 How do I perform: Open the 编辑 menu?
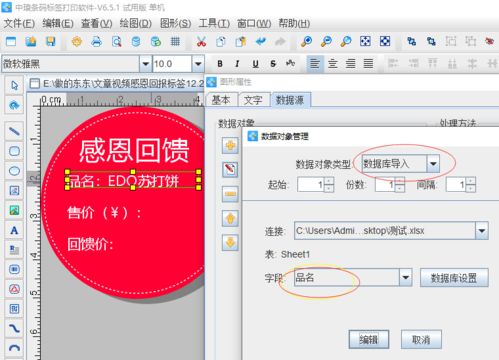58,23
